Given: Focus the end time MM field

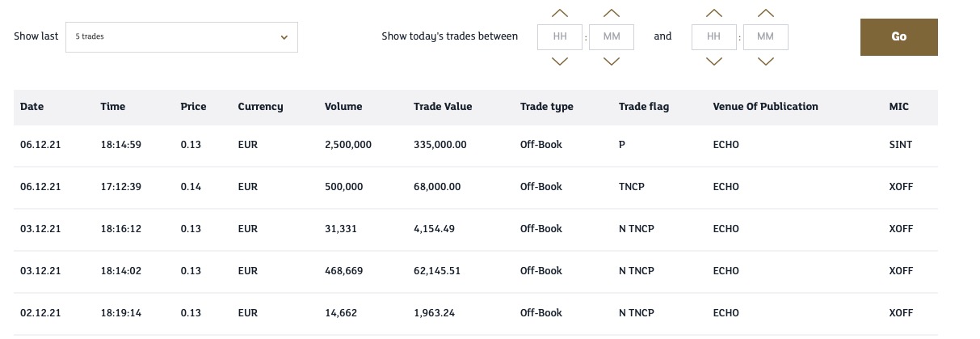Looking at the screenshot, I should (x=766, y=37).
